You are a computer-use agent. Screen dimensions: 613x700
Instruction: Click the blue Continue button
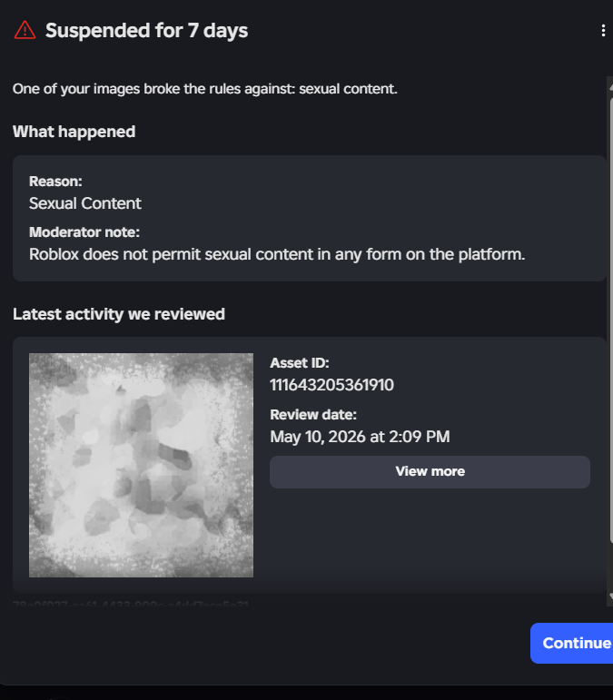pyautogui.click(x=574, y=643)
